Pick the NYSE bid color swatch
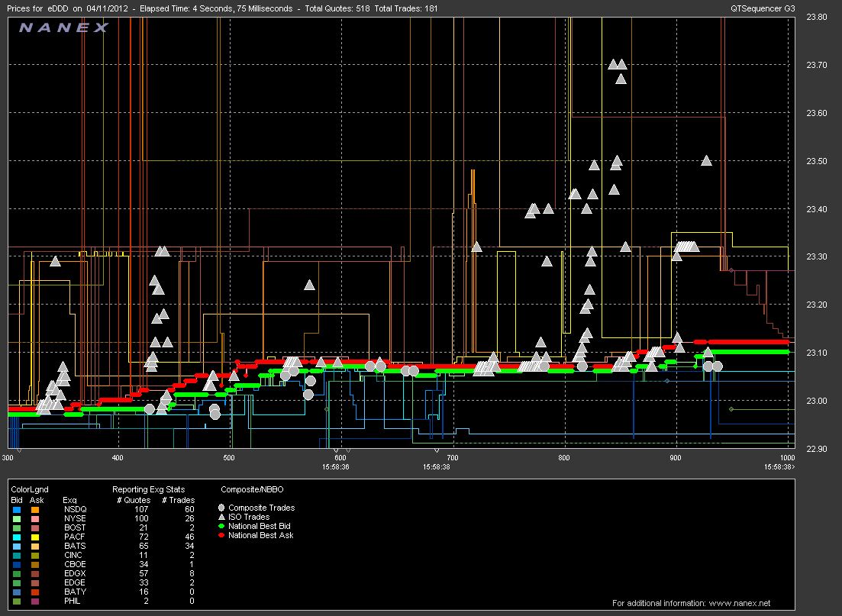842x616 pixels. point(17,519)
